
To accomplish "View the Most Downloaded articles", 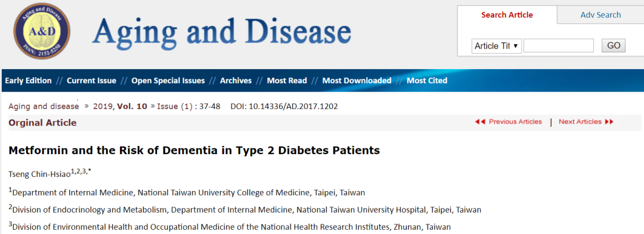I will point(357,81).
